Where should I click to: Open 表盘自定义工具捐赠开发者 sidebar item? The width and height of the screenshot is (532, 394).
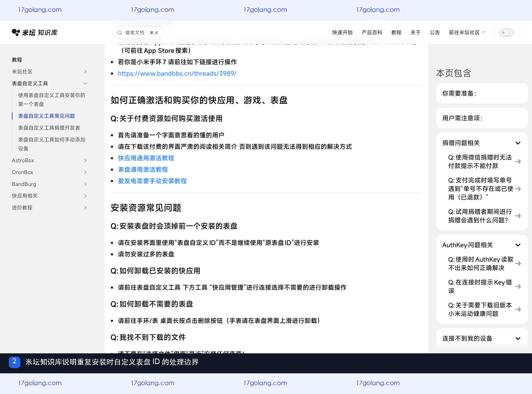click(49, 128)
